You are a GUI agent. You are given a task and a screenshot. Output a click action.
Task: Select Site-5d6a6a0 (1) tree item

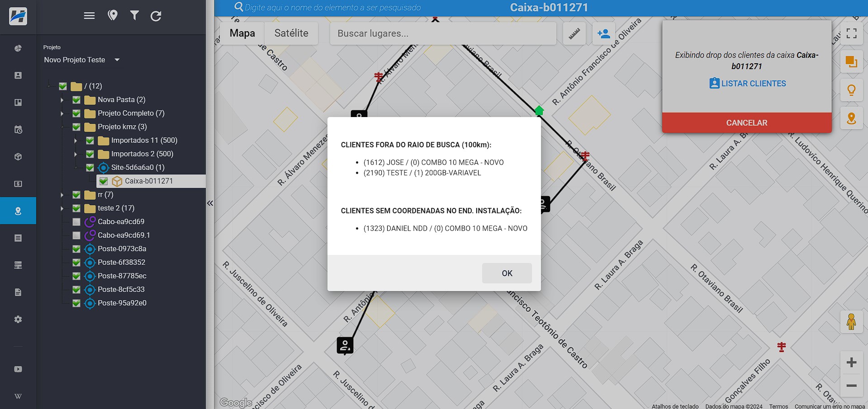pyautogui.click(x=138, y=167)
